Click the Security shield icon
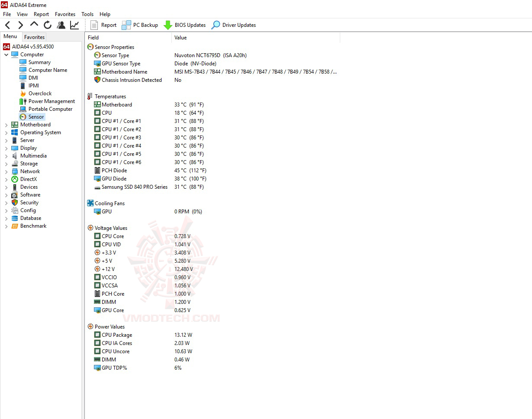The image size is (532, 419). coord(15,203)
